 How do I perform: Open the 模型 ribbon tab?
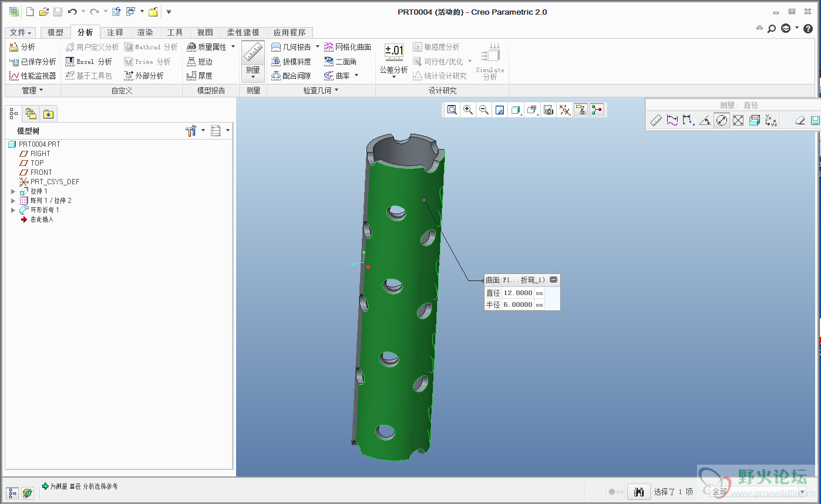coord(55,33)
